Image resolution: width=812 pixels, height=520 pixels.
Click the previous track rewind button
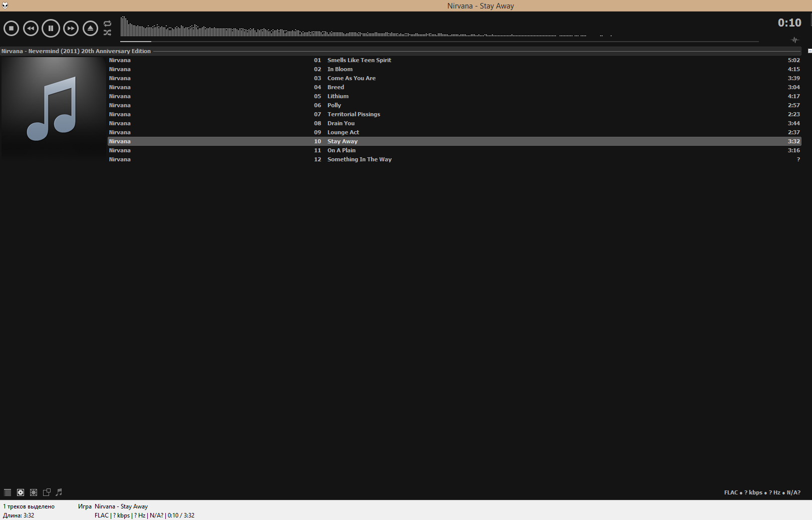31,29
